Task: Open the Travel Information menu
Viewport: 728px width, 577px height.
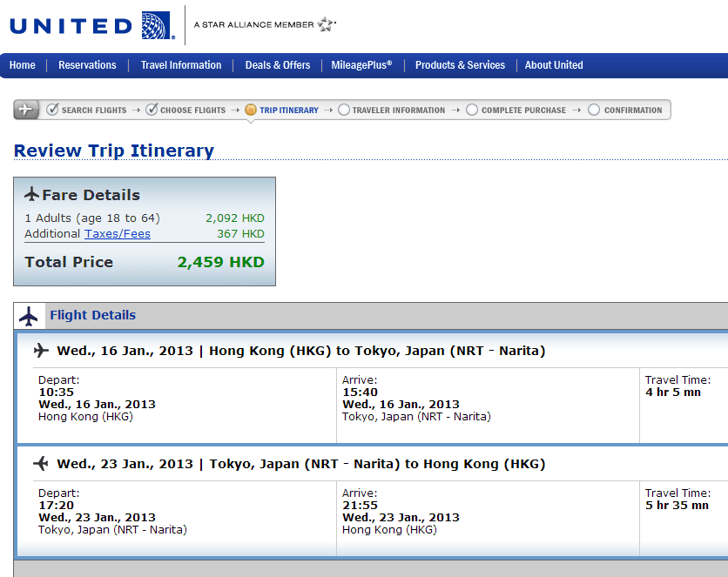Action: [181, 65]
